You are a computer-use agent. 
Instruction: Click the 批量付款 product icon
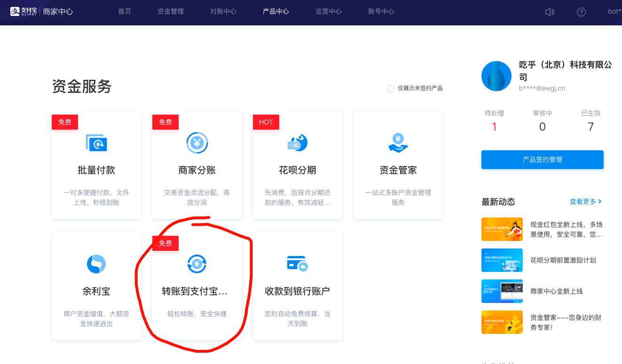(96, 143)
